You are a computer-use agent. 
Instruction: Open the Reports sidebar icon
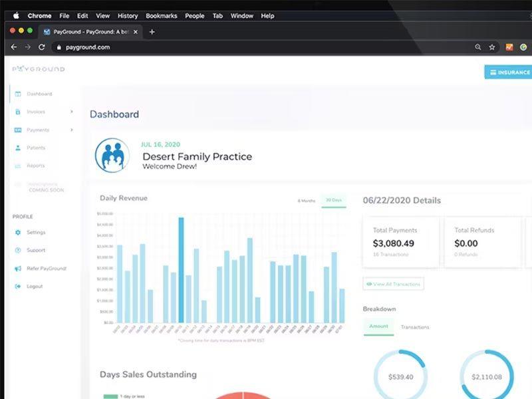pyautogui.click(x=18, y=166)
